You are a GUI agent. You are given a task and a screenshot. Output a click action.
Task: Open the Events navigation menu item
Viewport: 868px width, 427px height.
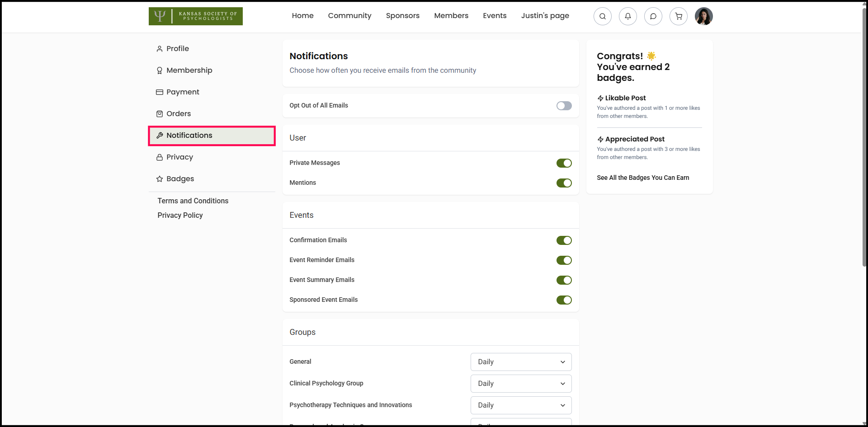495,16
